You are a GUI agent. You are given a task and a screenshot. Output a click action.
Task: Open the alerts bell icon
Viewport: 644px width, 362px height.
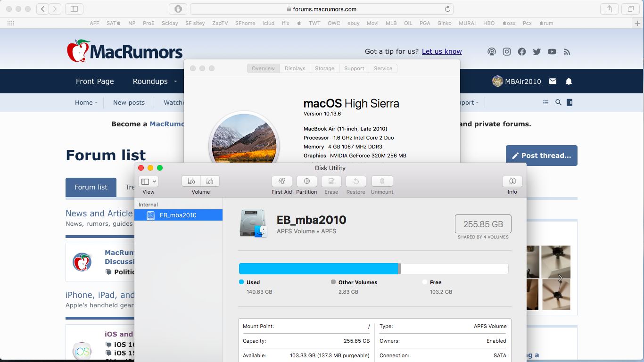pos(569,81)
